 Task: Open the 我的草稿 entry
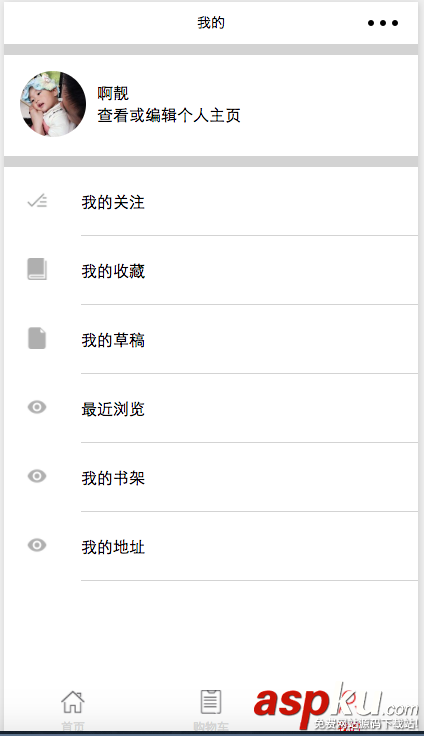point(211,339)
